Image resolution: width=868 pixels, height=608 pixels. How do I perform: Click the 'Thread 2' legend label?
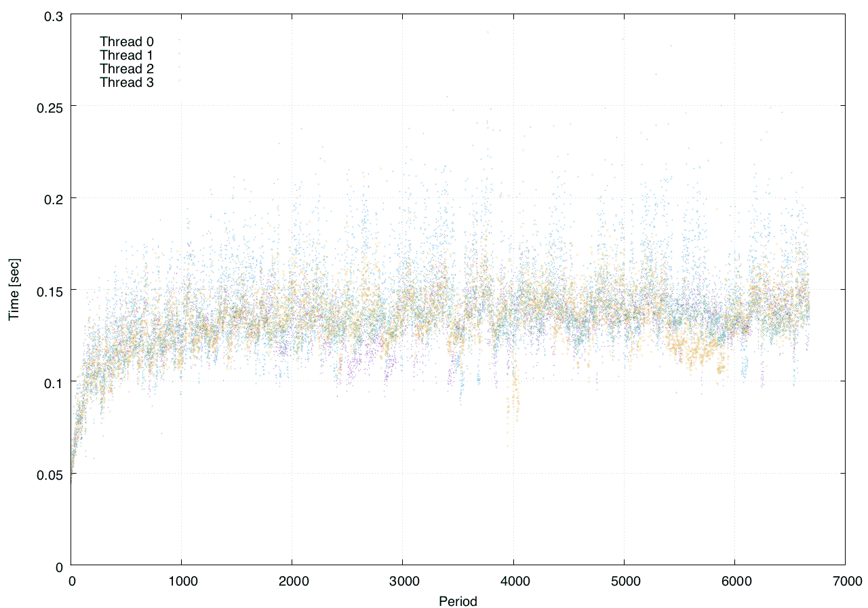point(127,69)
